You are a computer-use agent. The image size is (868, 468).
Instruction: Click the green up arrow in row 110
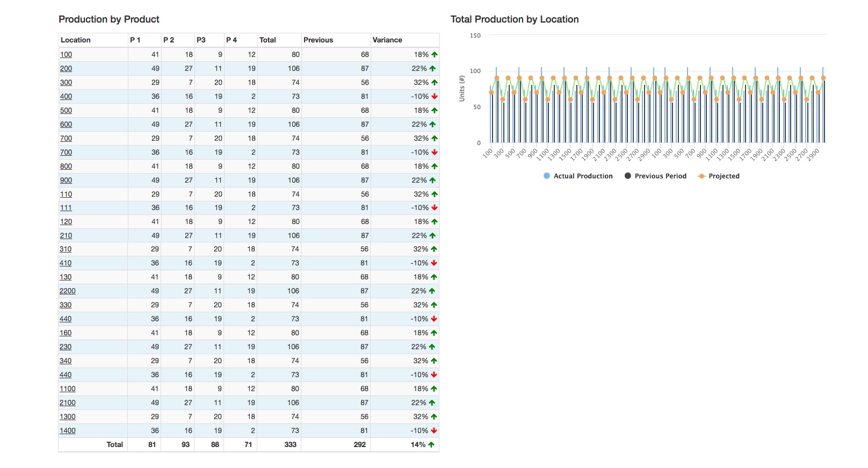click(435, 194)
